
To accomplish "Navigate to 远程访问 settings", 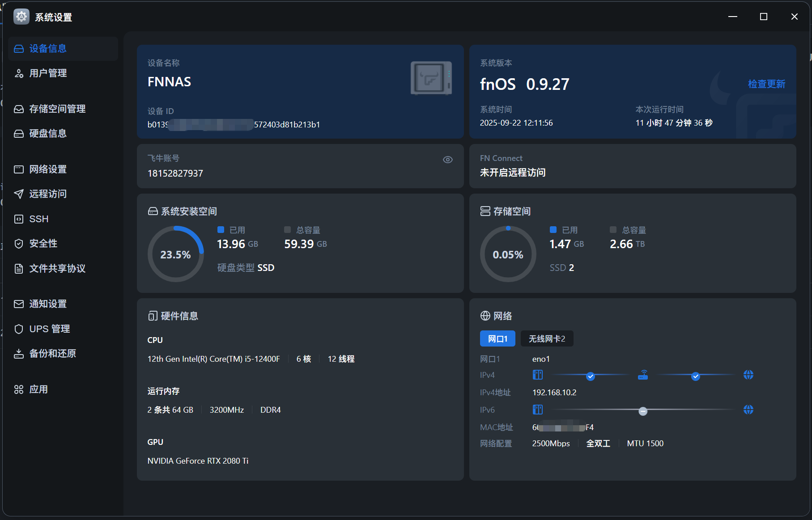I will coord(63,194).
